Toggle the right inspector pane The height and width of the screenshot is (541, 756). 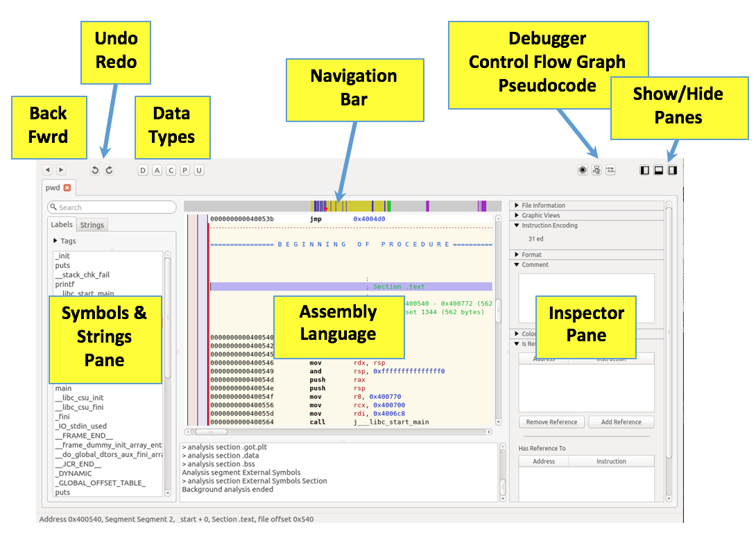pos(672,170)
